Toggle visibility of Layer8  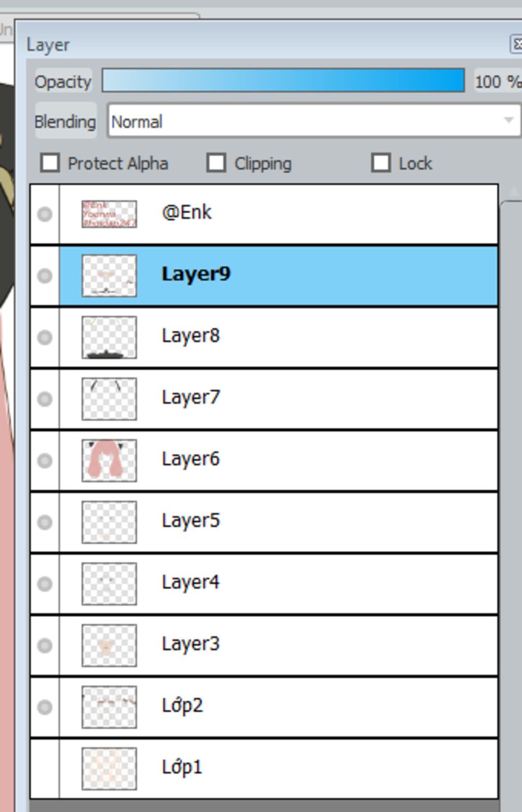click(x=45, y=337)
